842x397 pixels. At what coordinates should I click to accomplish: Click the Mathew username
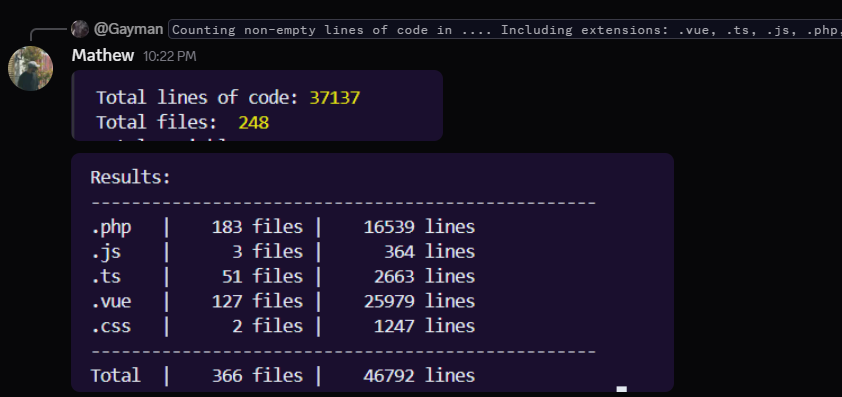[103, 55]
